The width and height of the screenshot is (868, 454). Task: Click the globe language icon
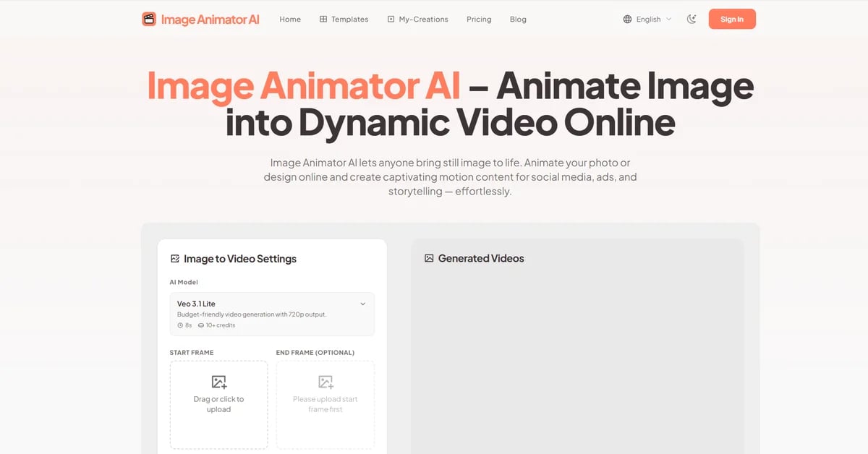point(627,20)
